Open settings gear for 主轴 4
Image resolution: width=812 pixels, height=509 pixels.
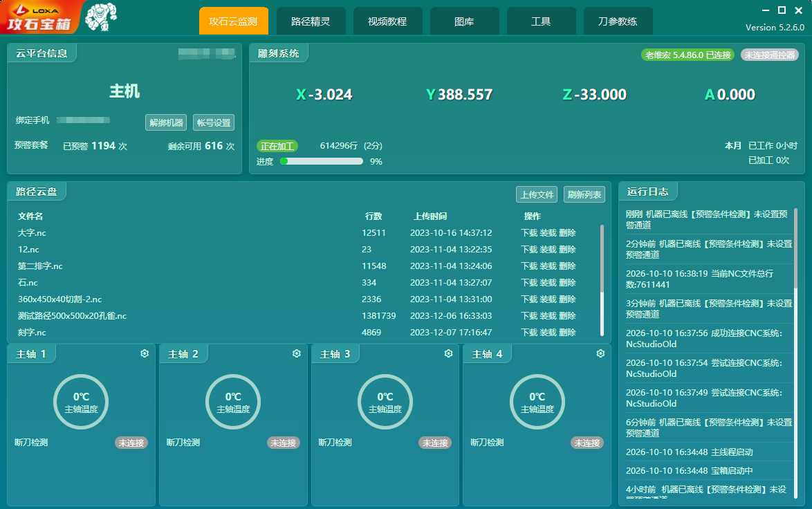pyautogui.click(x=601, y=353)
